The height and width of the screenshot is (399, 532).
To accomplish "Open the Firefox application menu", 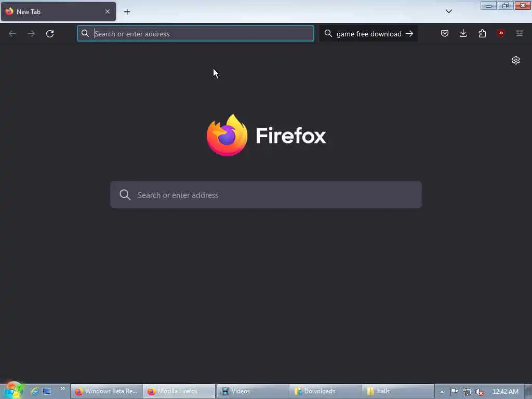I will [520, 33].
